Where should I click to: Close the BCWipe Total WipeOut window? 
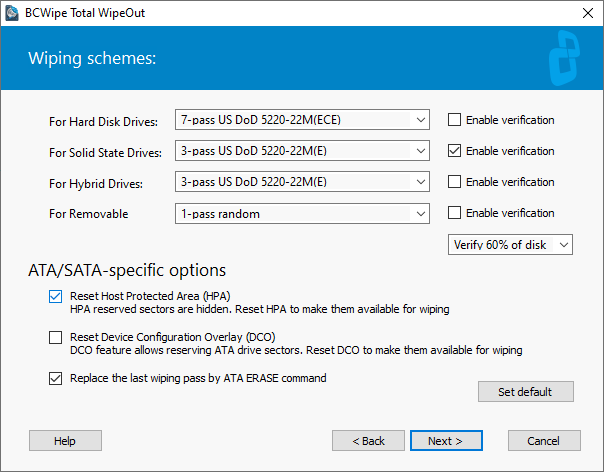click(587, 13)
